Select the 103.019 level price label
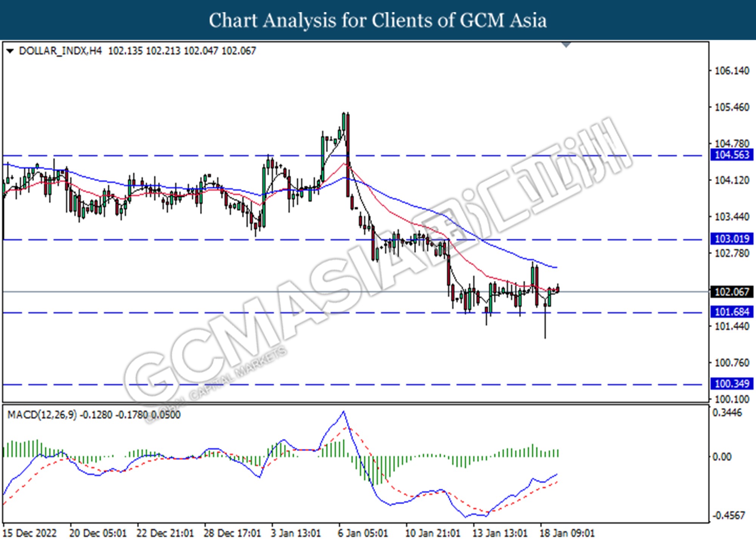756x540 pixels. pos(732,239)
